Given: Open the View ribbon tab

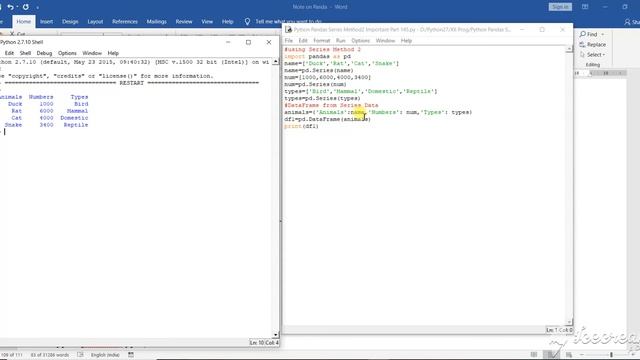Looking at the screenshot, I should point(207,22).
